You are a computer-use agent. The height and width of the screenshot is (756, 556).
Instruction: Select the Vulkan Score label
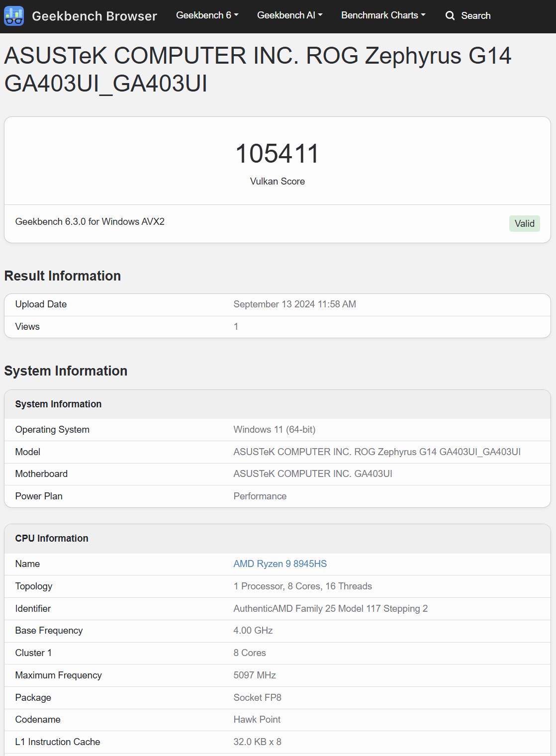[278, 181]
